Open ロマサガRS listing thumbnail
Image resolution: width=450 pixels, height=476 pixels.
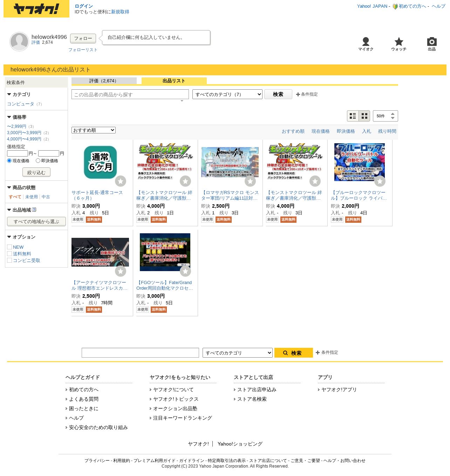(230, 162)
